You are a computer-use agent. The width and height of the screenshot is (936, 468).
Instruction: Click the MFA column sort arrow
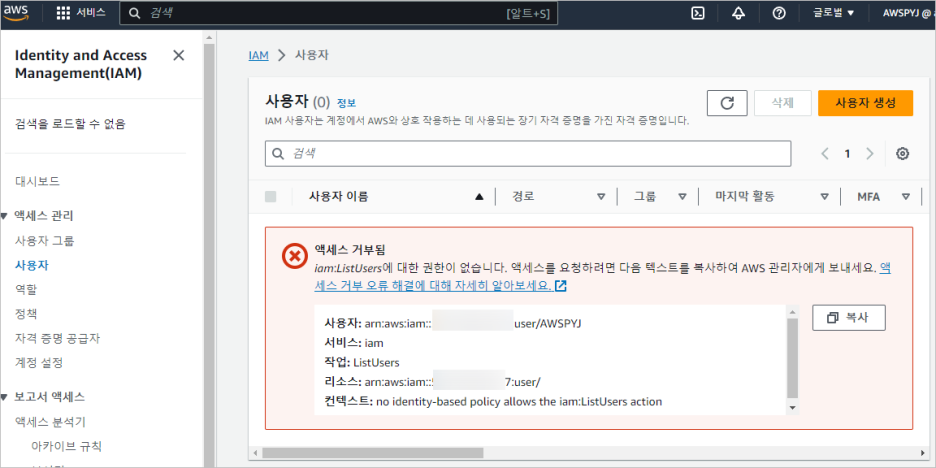pyautogui.click(x=906, y=196)
